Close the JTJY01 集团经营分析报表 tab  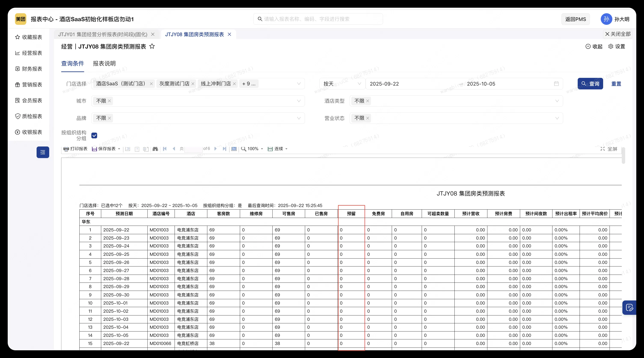click(x=153, y=34)
